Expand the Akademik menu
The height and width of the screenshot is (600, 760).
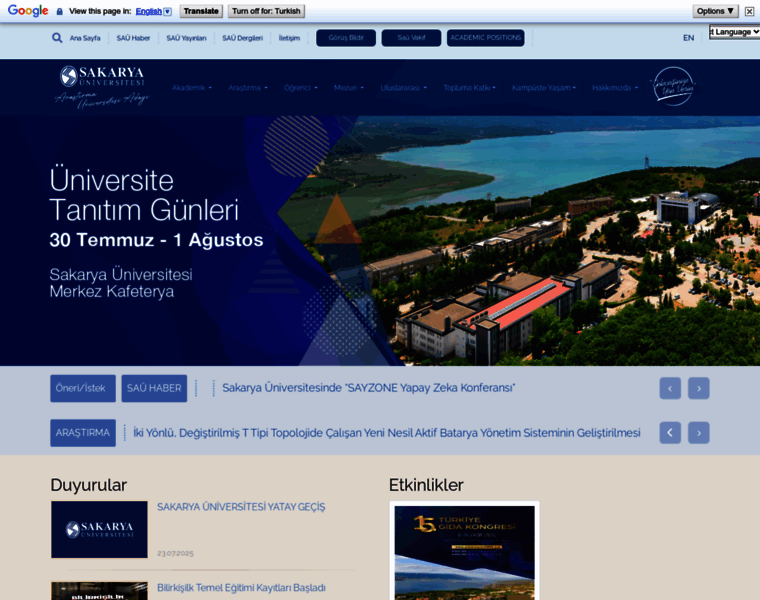point(192,88)
